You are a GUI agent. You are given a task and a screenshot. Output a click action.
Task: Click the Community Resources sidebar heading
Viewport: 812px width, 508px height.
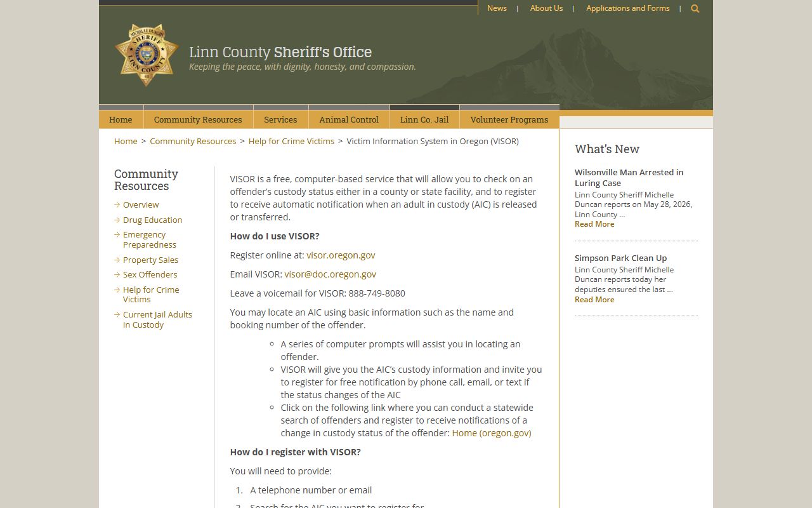pyautogui.click(x=146, y=180)
